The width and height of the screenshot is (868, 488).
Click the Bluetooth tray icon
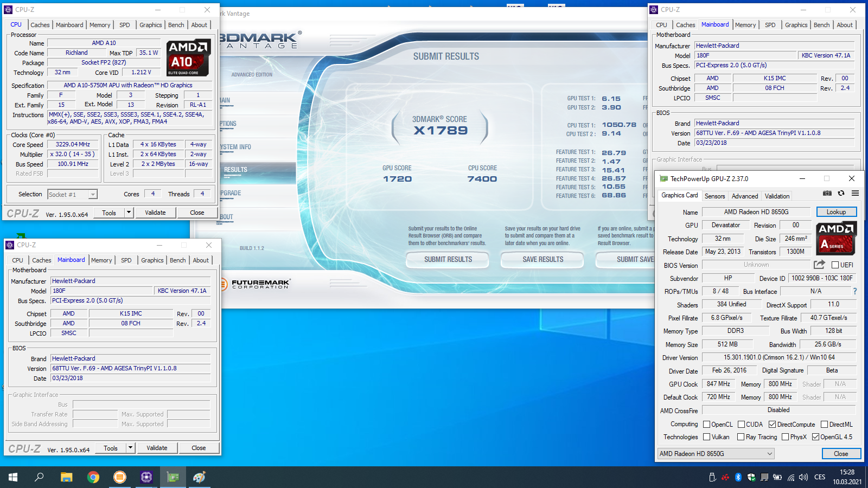tap(738, 477)
